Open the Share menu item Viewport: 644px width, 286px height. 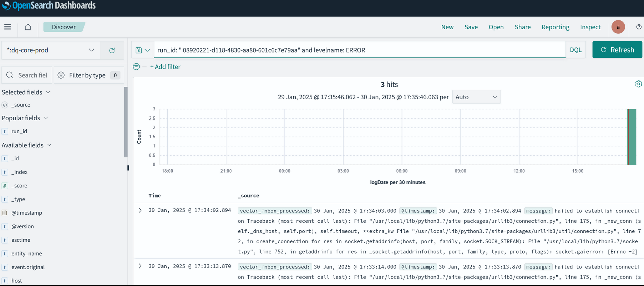522,27
